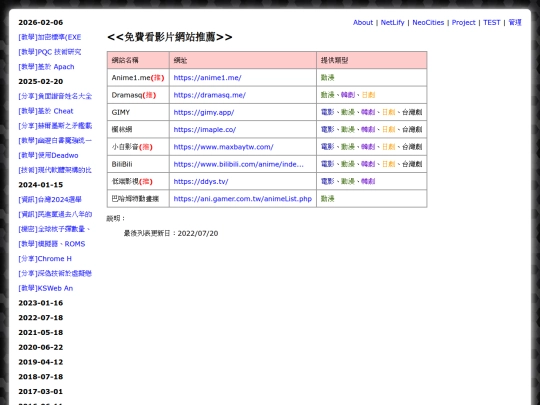Image resolution: width=540 pixels, height=405 pixels.
Task: Open the [教學] Cheat article link
Action: pos(46,111)
